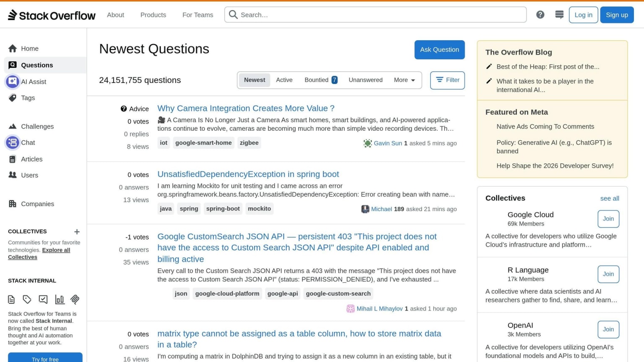Switch to the Unanswered tab
The image size is (644, 362).
tap(366, 80)
